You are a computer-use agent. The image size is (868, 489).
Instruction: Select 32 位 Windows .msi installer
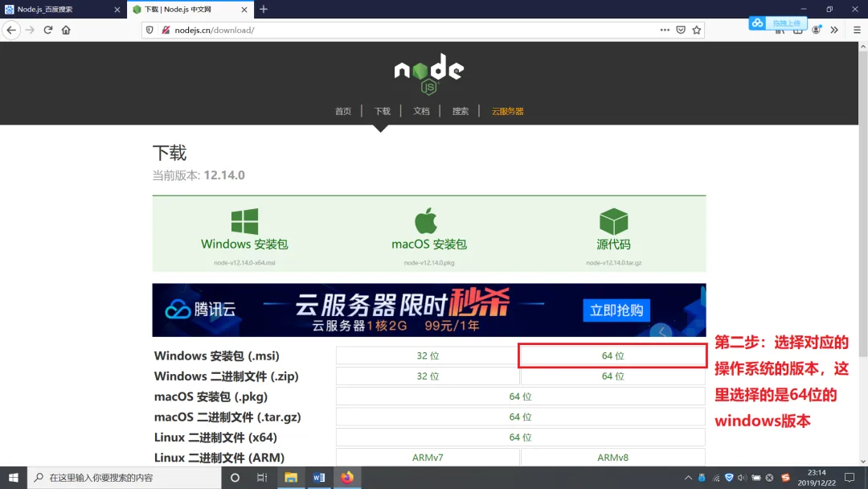(x=428, y=355)
